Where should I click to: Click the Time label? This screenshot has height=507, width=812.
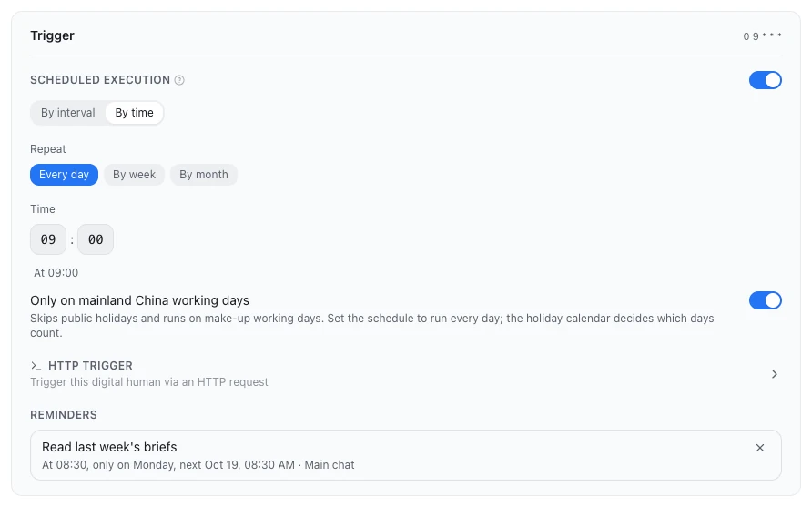pos(43,209)
